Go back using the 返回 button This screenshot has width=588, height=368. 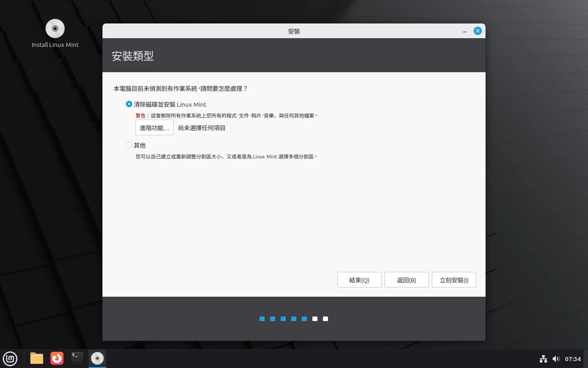tap(407, 280)
